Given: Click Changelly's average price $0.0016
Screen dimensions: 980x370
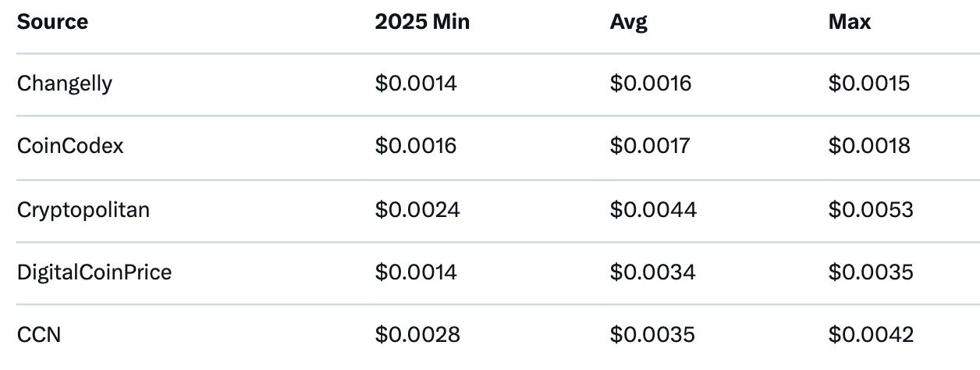Looking at the screenshot, I should coord(651,84).
